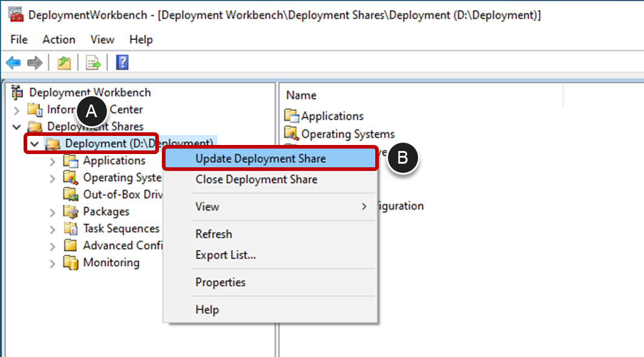Open the Action menu in menu bar
The width and height of the screenshot is (644, 357).
[59, 39]
